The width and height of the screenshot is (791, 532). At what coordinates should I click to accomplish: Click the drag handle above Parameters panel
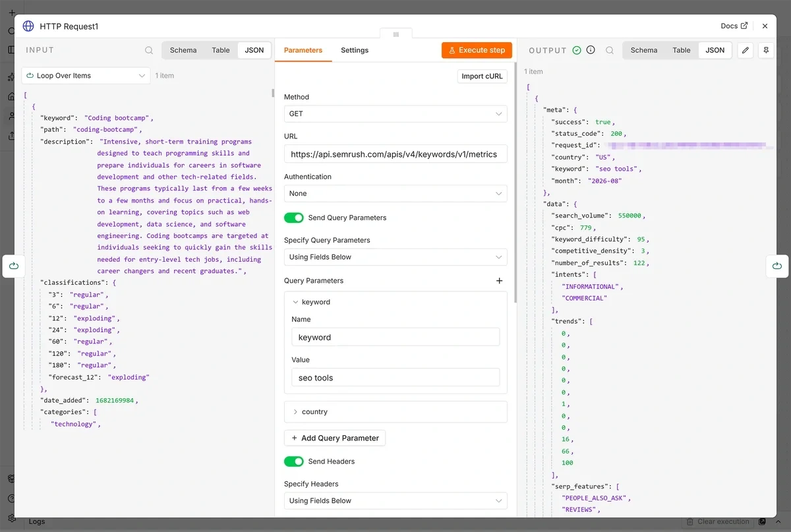[396, 34]
